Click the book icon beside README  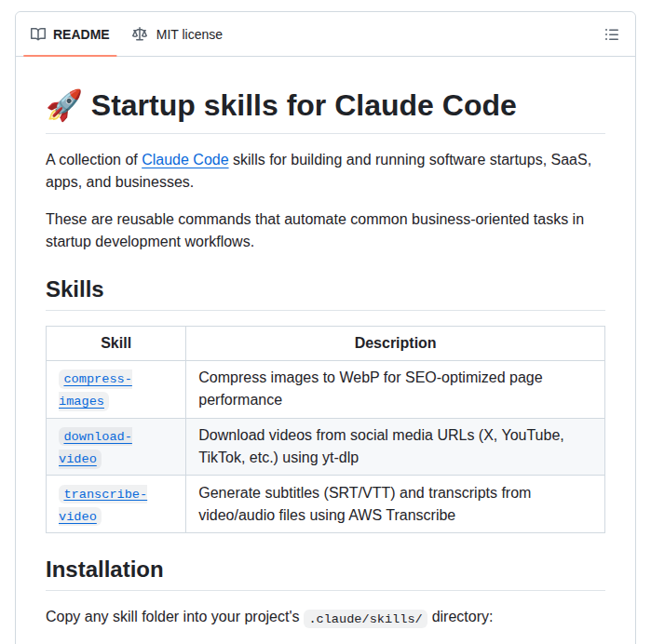38,34
